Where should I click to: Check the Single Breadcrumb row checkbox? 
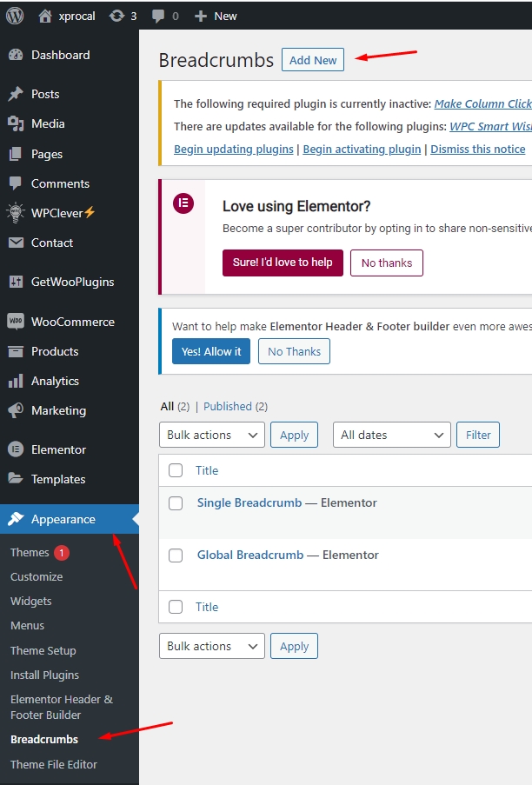[176, 503]
